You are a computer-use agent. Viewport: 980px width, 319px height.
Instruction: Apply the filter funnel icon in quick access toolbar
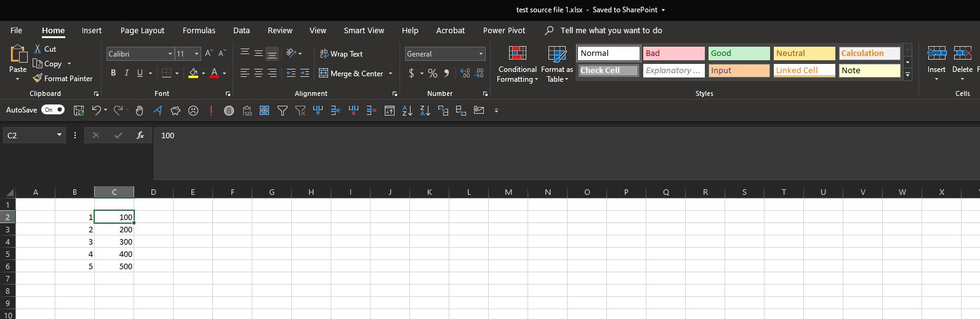(283, 111)
